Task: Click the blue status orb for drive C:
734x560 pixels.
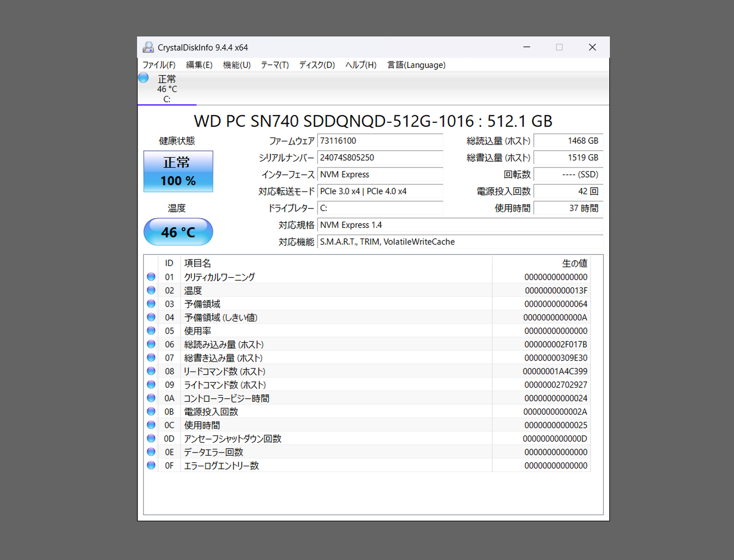Action: (x=143, y=78)
